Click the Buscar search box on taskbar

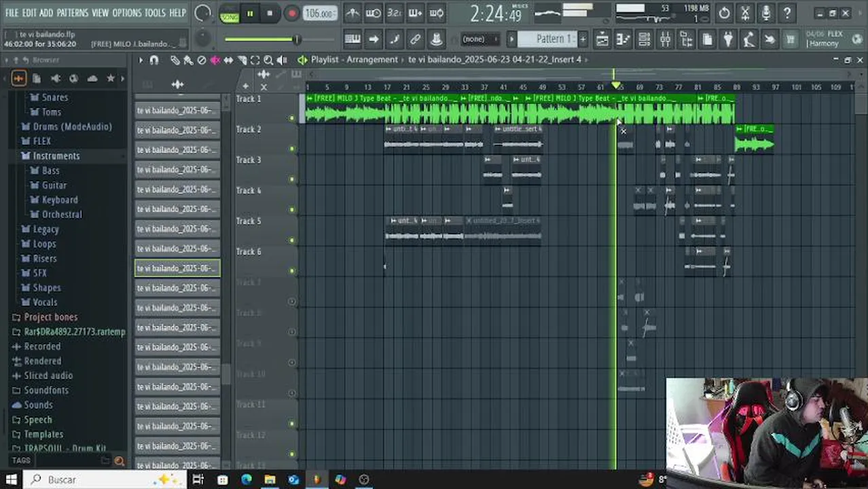tap(105, 479)
